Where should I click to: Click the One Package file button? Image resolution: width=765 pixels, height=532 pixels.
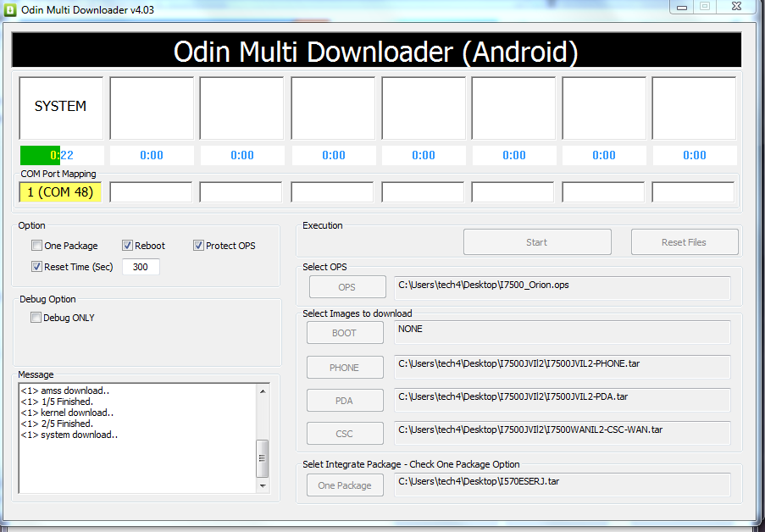coord(345,485)
